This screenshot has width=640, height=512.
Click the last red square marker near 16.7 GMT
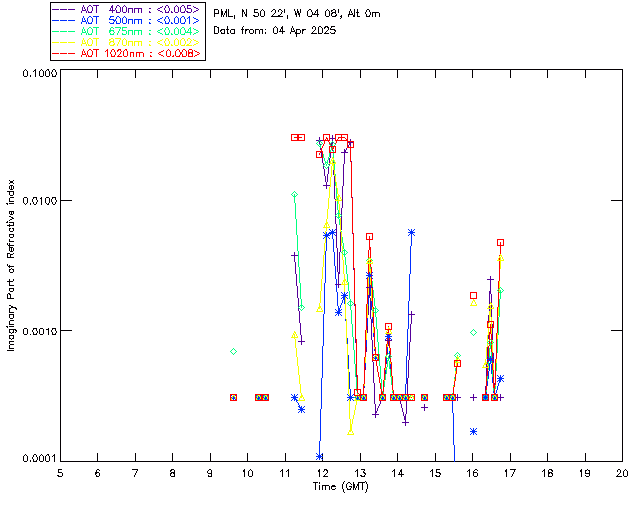click(500, 243)
